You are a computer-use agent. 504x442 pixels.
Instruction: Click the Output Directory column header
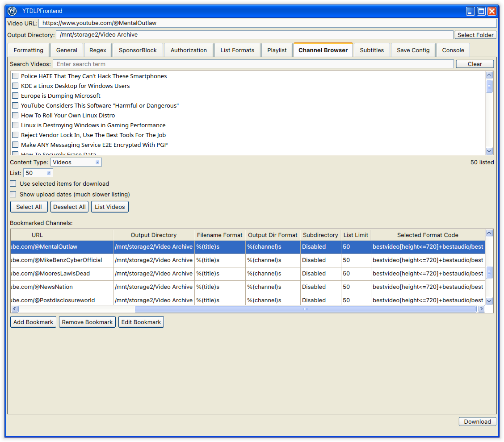coord(154,235)
